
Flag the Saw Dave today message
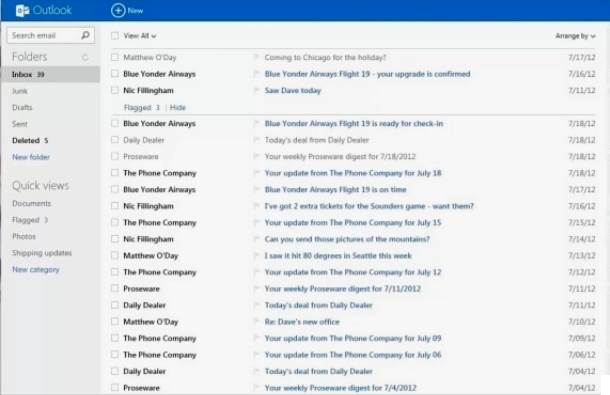tap(256, 90)
